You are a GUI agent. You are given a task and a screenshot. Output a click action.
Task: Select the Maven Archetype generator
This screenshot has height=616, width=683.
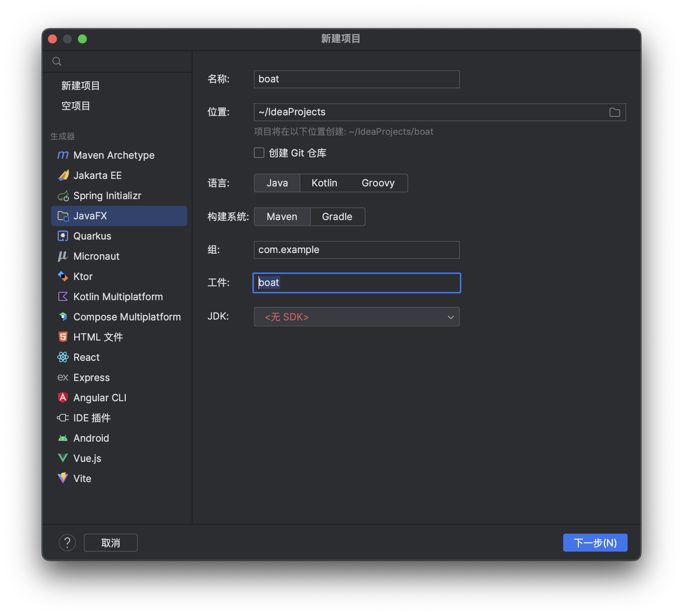tap(114, 155)
